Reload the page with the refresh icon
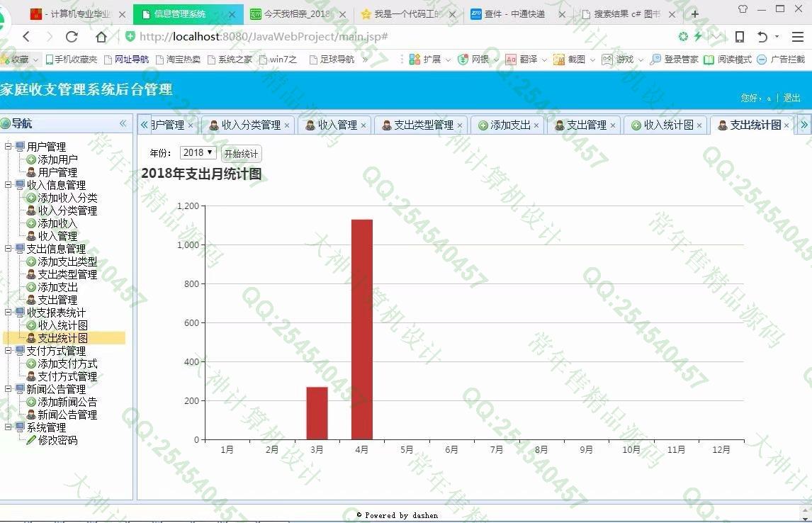Viewport: 812px width, 523px height. tap(72, 36)
